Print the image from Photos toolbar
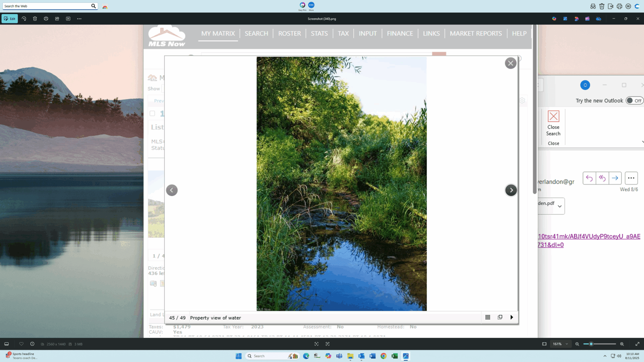The image size is (644, 362). tap(46, 19)
